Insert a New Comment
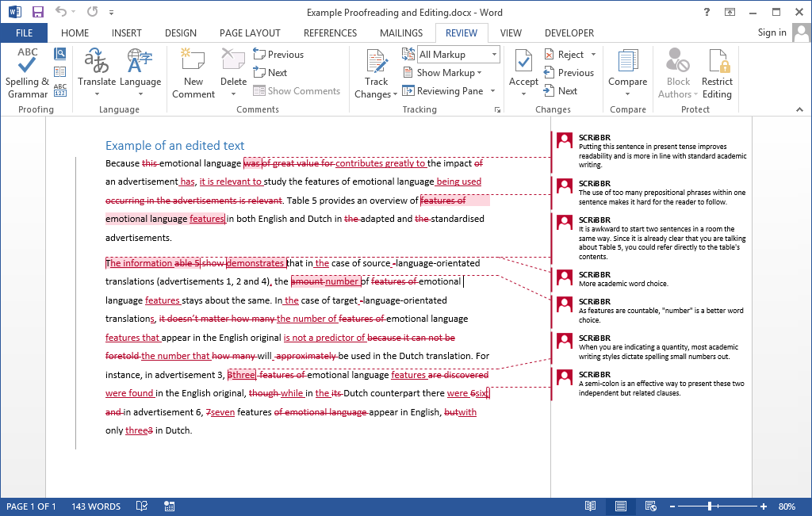The image size is (812, 516). tap(193, 71)
